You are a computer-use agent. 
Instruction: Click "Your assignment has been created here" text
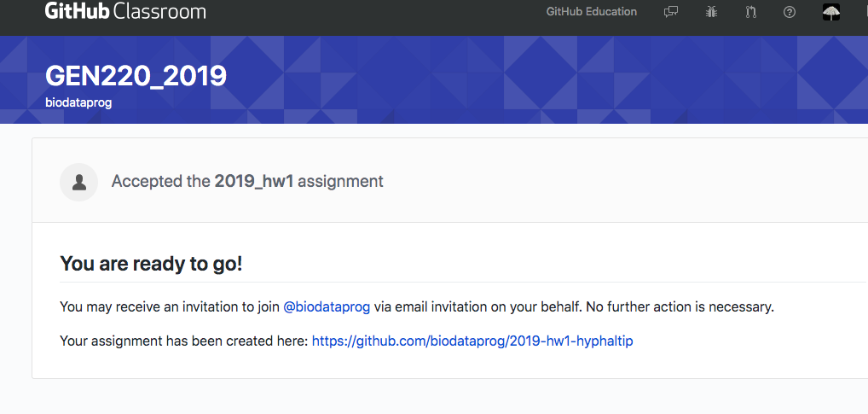tap(183, 341)
